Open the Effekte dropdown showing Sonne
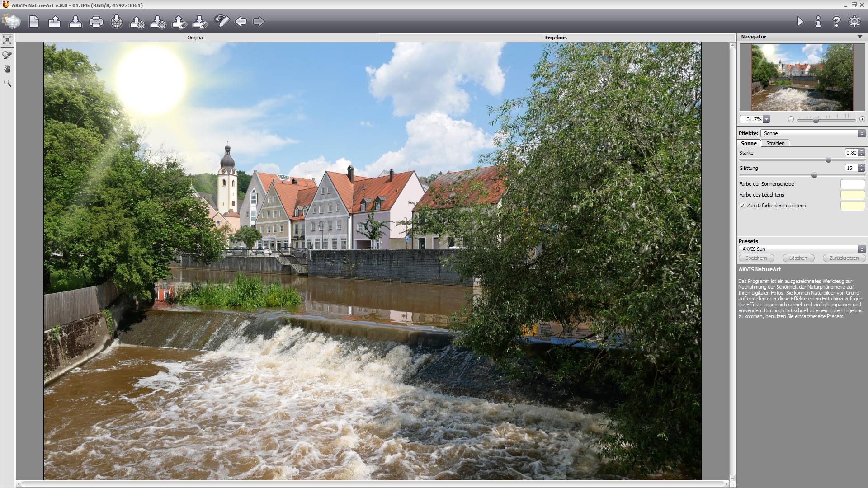This screenshot has width=868, height=488. [x=813, y=133]
